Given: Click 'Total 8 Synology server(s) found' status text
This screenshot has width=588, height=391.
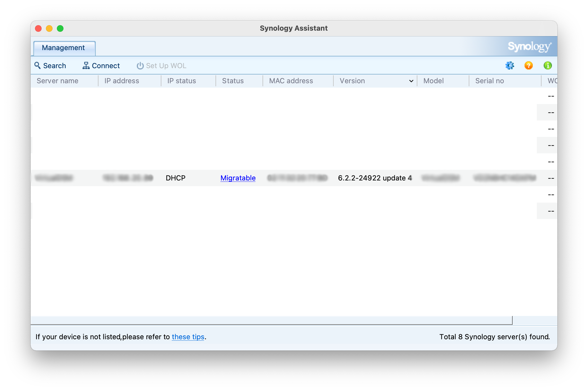Looking at the screenshot, I should pos(494,337).
